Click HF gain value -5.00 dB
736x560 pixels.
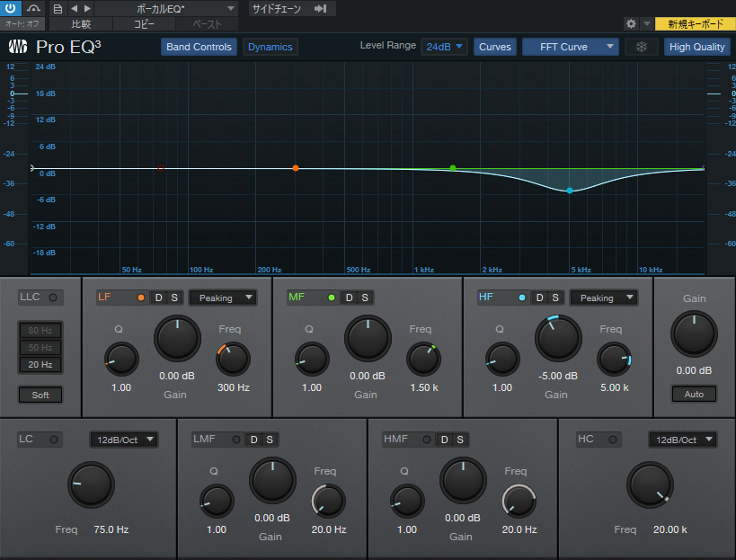point(558,376)
